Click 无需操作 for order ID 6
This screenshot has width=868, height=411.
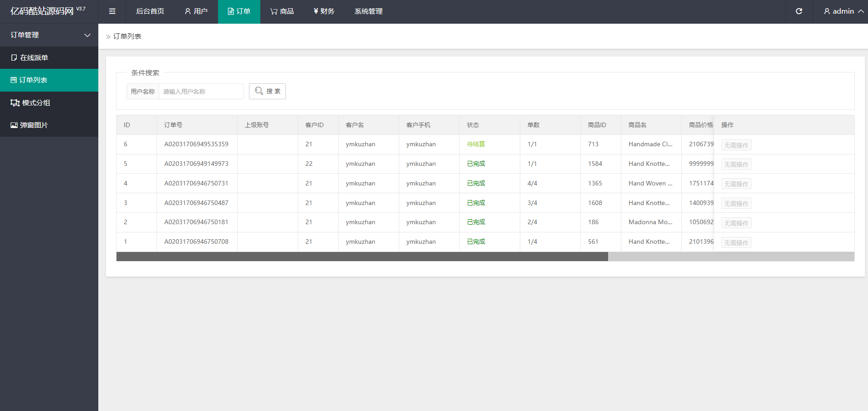(x=736, y=145)
